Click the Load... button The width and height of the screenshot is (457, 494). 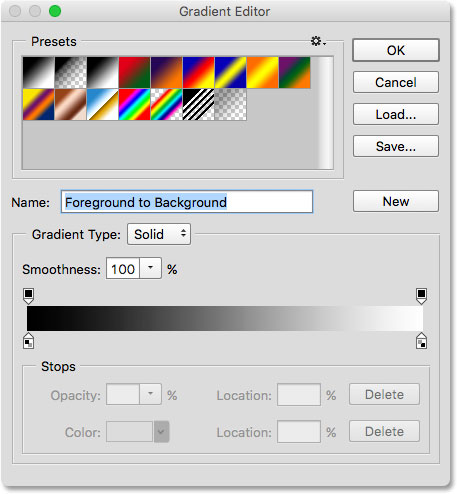(396, 114)
